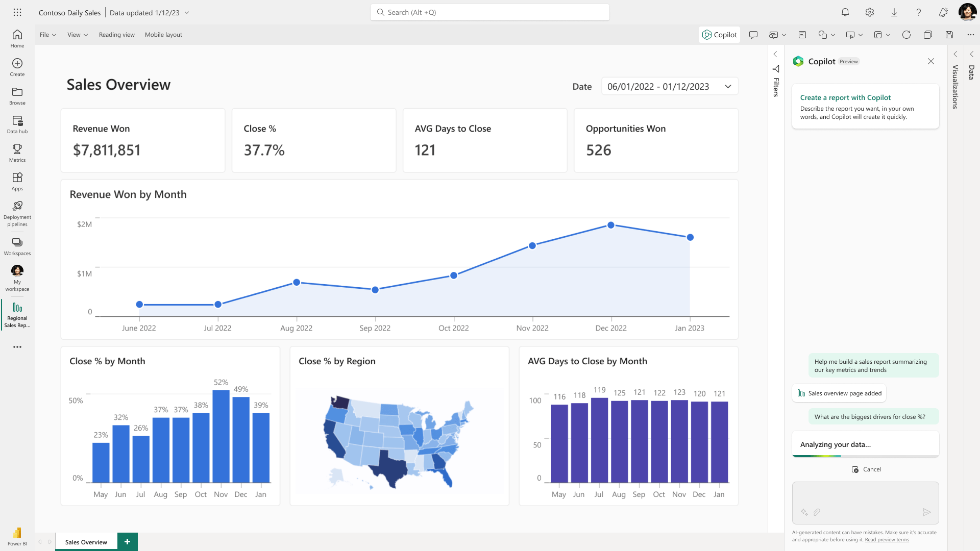Viewport: 980px width, 551px height.
Task: Open the Copilot panel
Action: (x=720, y=34)
